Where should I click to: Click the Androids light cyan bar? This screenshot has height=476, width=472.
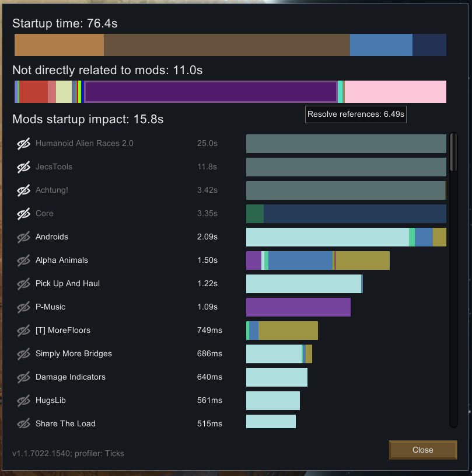(x=327, y=237)
